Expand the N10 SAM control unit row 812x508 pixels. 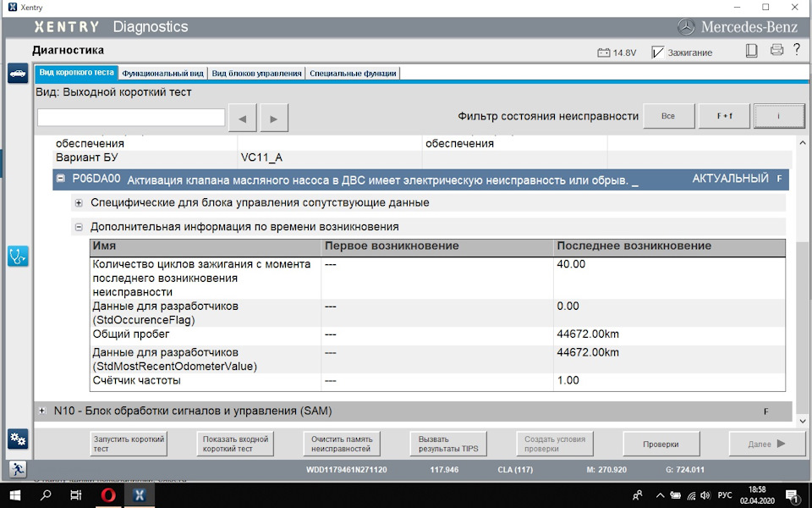pyautogui.click(x=42, y=411)
